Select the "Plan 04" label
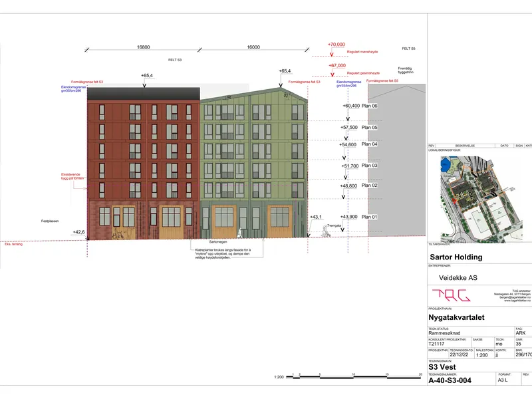Image resolution: width=532 pixels, height=399 pixels. (x=369, y=144)
